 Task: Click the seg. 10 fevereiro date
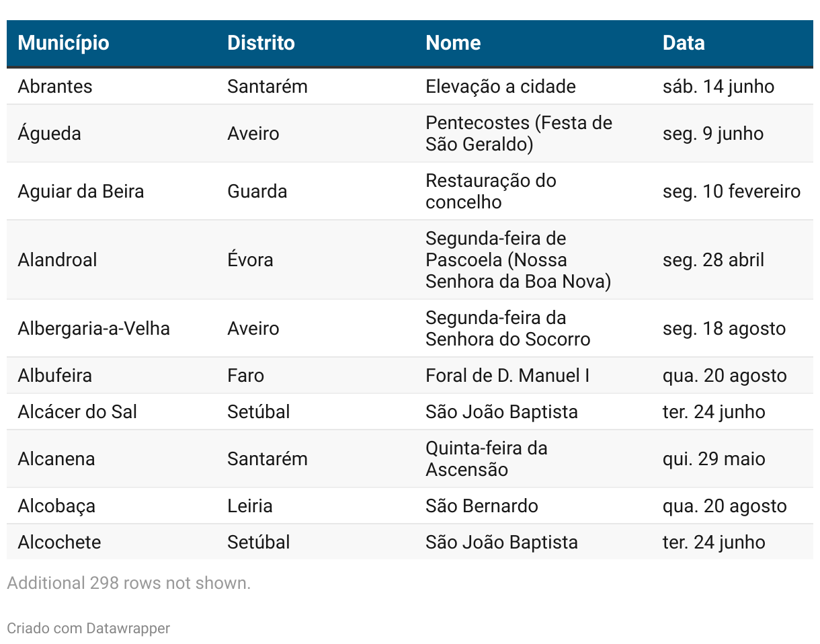pyautogui.click(x=731, y=192)
